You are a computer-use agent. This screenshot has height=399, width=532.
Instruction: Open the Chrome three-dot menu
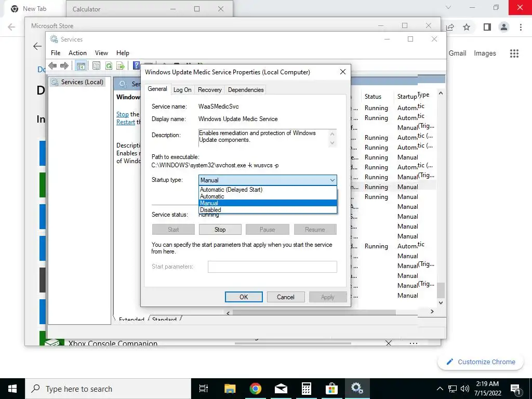(x=521, y=27)
